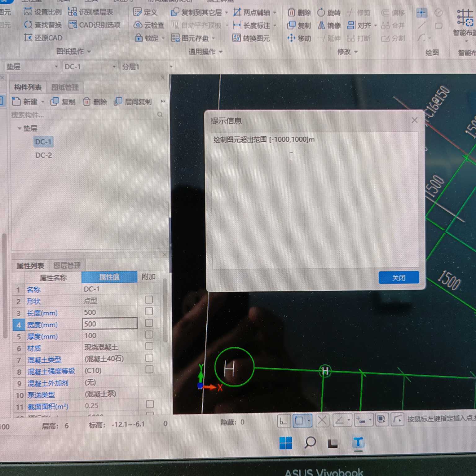The image size is (476, 476).
Task: Toggle the 混凝土类型 row 附加 checkbox
Action: (149, 358)
